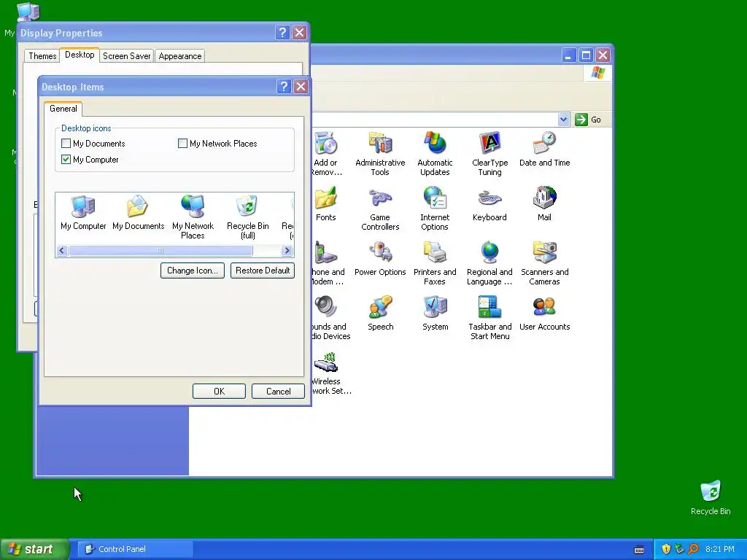
Task: Switch to Appearance tab
Action: pyautogui.click(x=180, y=55)
